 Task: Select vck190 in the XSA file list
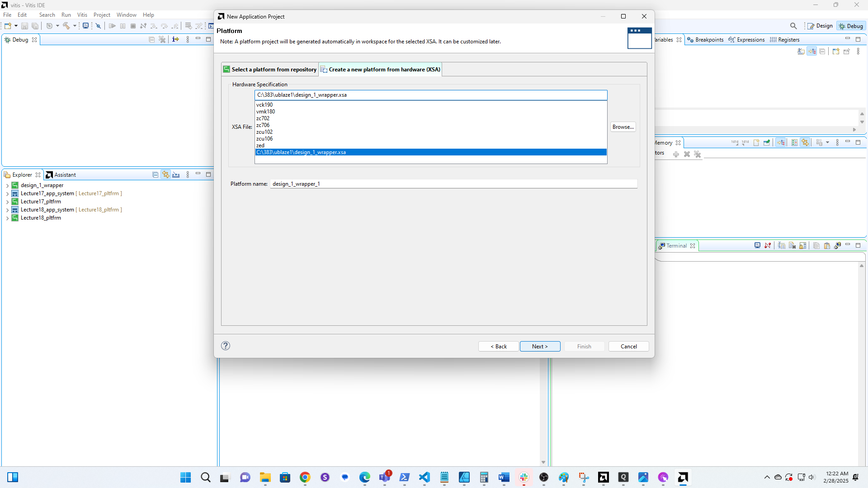[x=264, y=105]
